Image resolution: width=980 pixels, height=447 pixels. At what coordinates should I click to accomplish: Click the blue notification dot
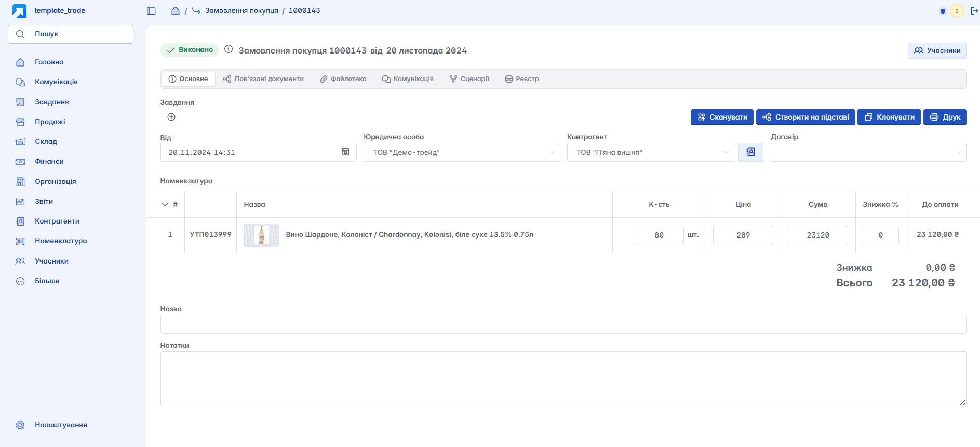tap(943, 11)
